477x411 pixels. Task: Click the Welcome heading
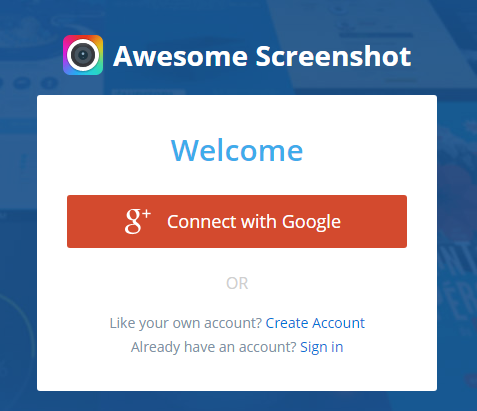click(237, 151)
